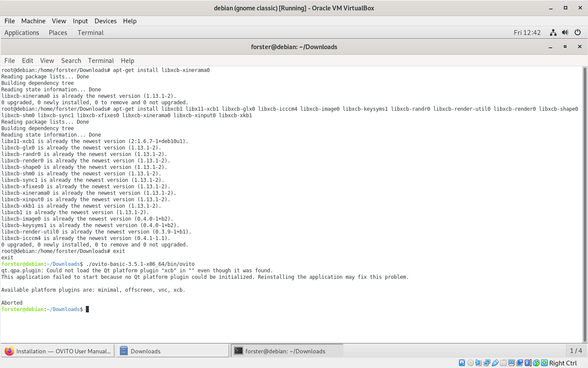Click the power button in the GNOME top panel

point(578,32)
